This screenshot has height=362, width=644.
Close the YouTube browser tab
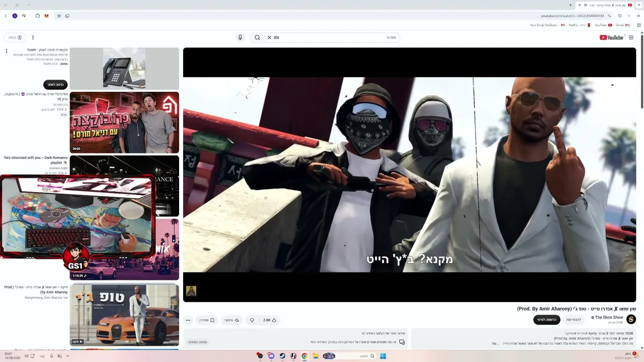(580, 5)
